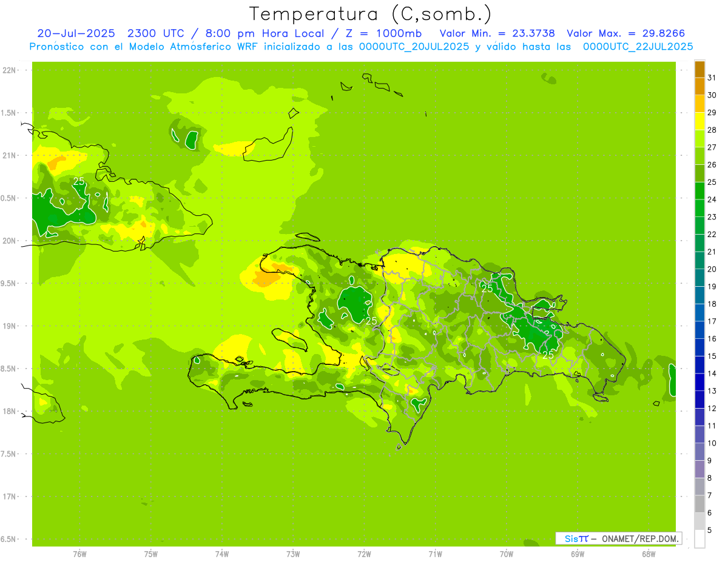Click the title "Temperatura (C,somb.)"
Screen dimensions: 728x562
click(x=371, y=14)
